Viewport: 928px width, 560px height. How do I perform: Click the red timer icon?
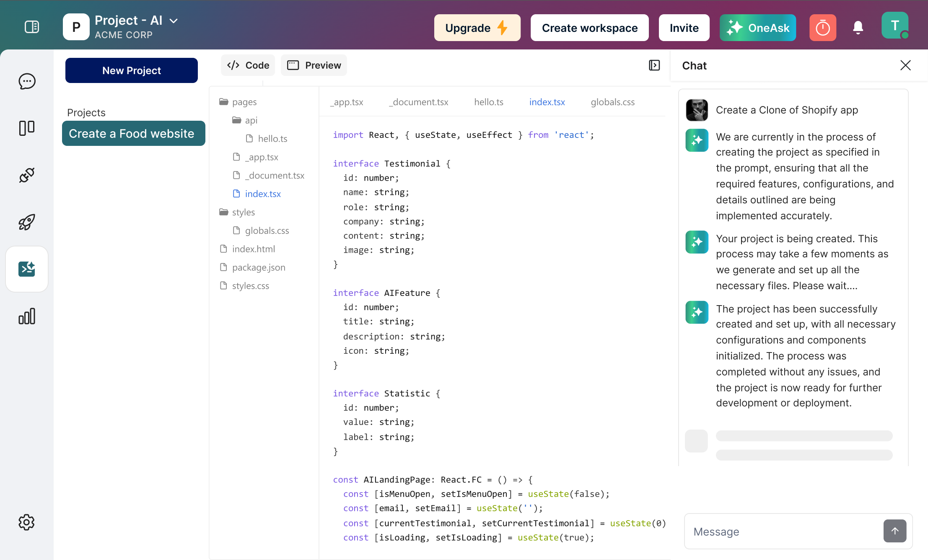[823, 28]
